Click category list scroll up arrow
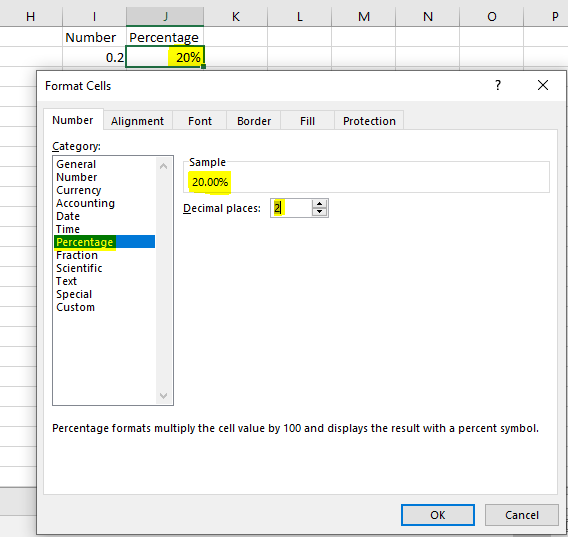 (x=163, y=166)
